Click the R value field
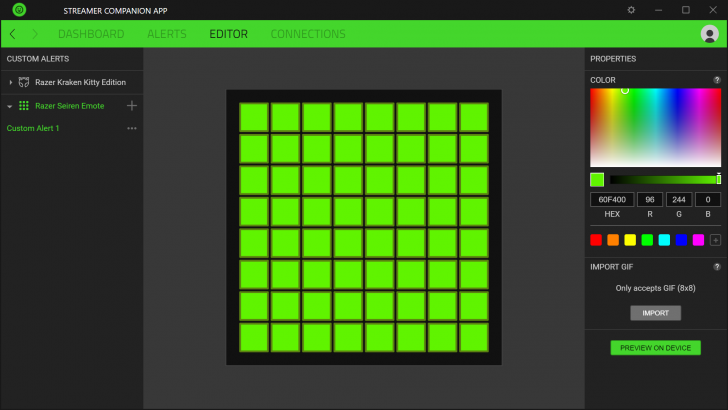The image size is (728, 410). [650, 200]
